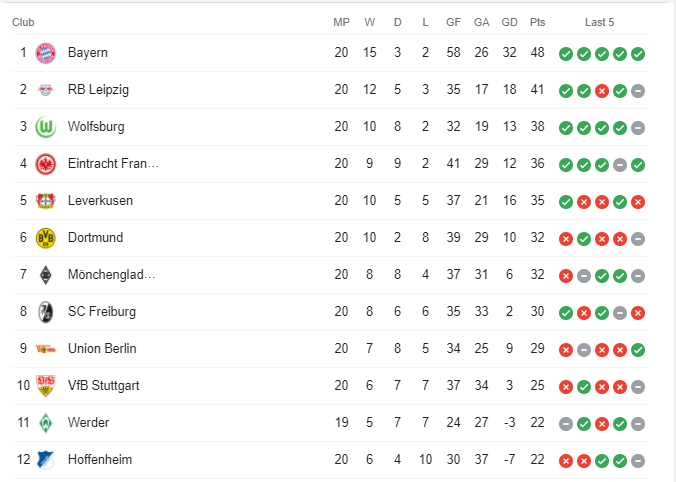Click the Last 5 column header
The image size is (676, 482).
point(599,22)
